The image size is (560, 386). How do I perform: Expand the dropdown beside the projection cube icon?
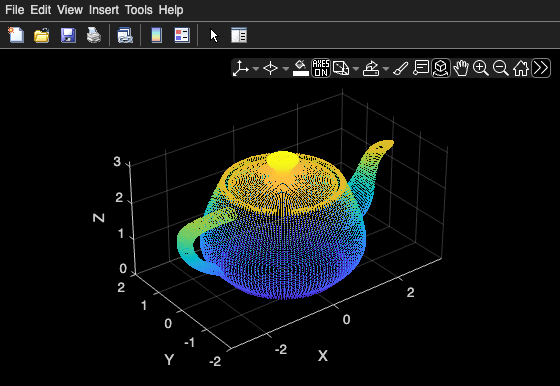[355, 68]
